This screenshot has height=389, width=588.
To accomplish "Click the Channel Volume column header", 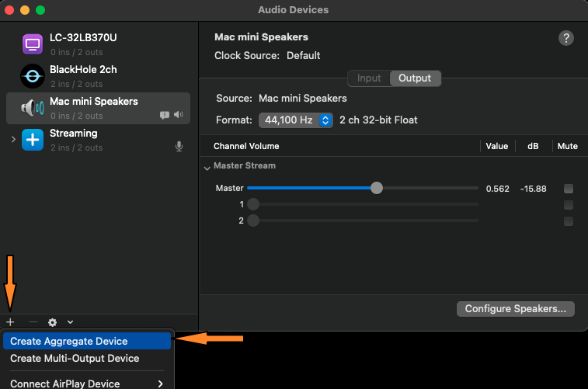I will [246, 146].
